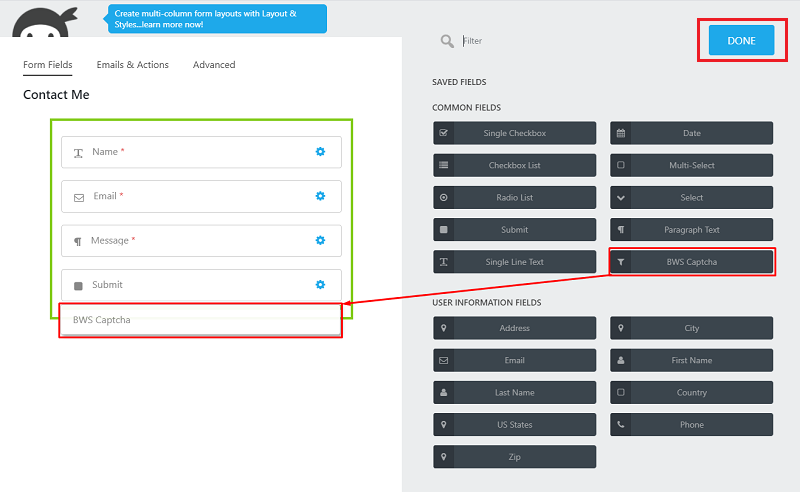
Task: Add the BWS Captcha field
Action: 691,262
